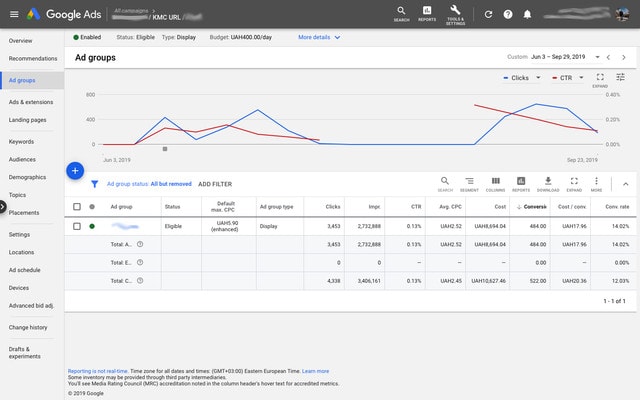
Task: Click the refresh icon in header
Action: pos(488,14)
